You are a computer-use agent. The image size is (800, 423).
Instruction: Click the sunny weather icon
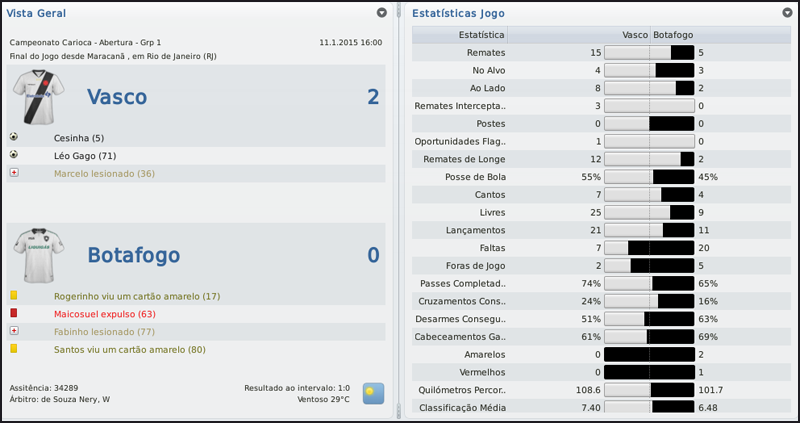pos(373,392)
